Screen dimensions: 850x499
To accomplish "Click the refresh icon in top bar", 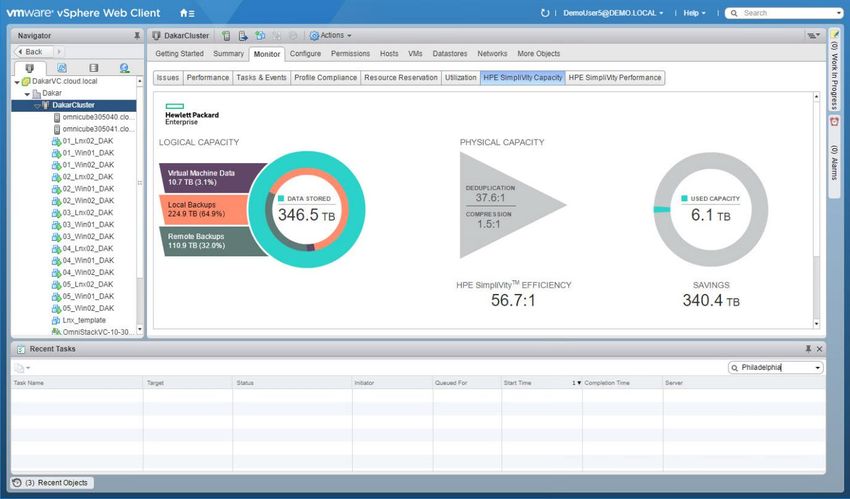I will pyautogui.click(x=545, y=13).
